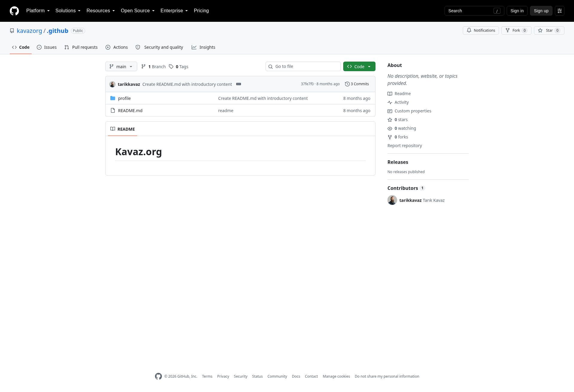Switch to the Code tab
574x392 pixels.
(x=21, y=47)
